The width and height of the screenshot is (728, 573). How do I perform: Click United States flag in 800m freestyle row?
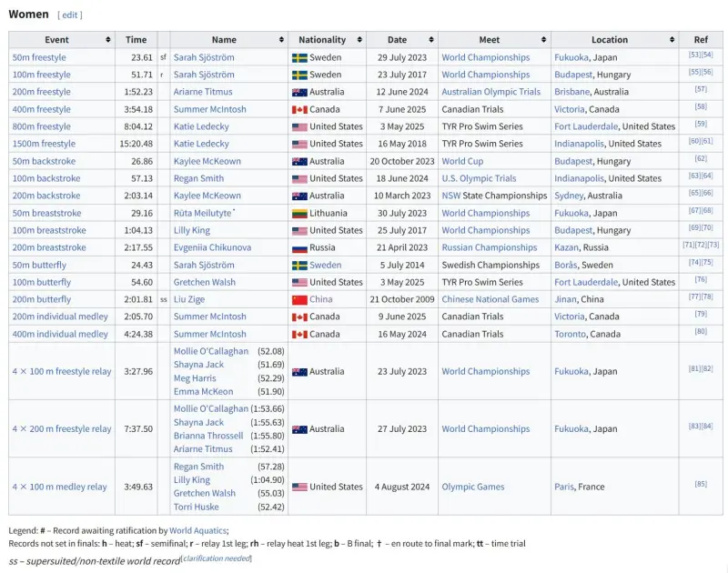(x=299, y=127)
